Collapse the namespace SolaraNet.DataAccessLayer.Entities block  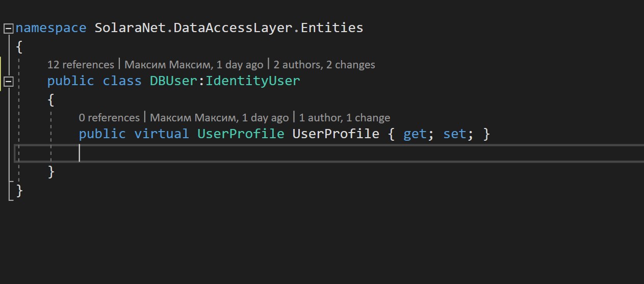pos(9,29)
